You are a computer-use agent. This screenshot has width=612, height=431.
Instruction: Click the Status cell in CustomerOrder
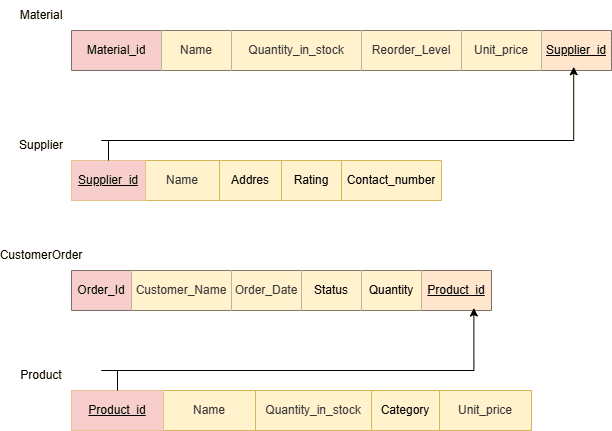coord(331,290)
